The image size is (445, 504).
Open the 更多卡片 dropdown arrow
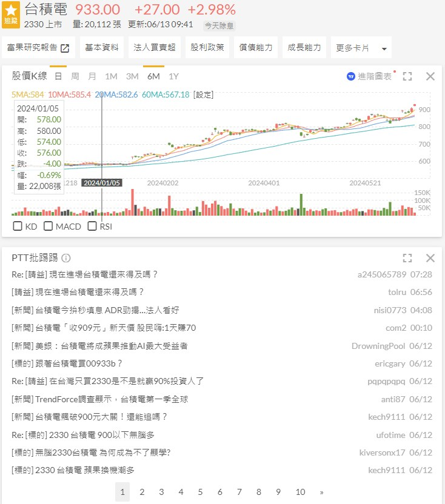[384, 49]
